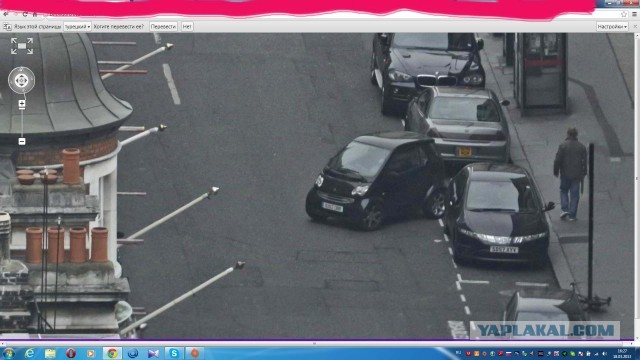Open the taskbar clock and date
640x360 pixels.
point(622,353)
